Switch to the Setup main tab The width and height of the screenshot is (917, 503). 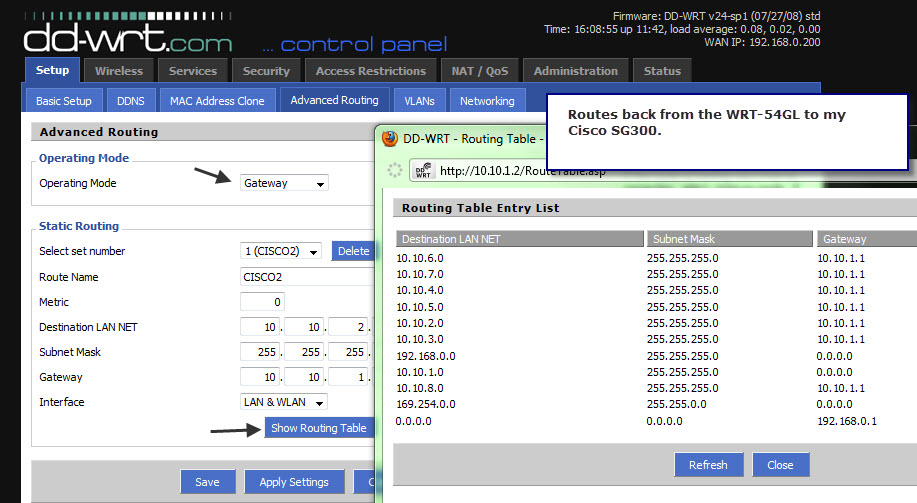[x=52, y=70]
